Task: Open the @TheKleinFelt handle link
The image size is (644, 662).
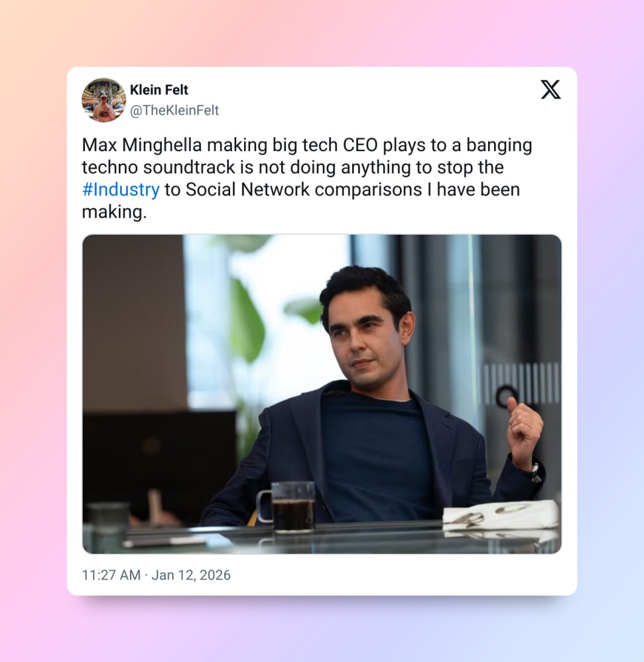Action: click(x=174, y=110)
